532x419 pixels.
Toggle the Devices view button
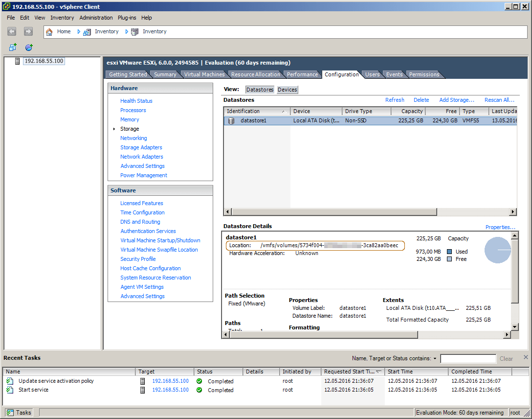pyautogui.click(x=287, y=90)
